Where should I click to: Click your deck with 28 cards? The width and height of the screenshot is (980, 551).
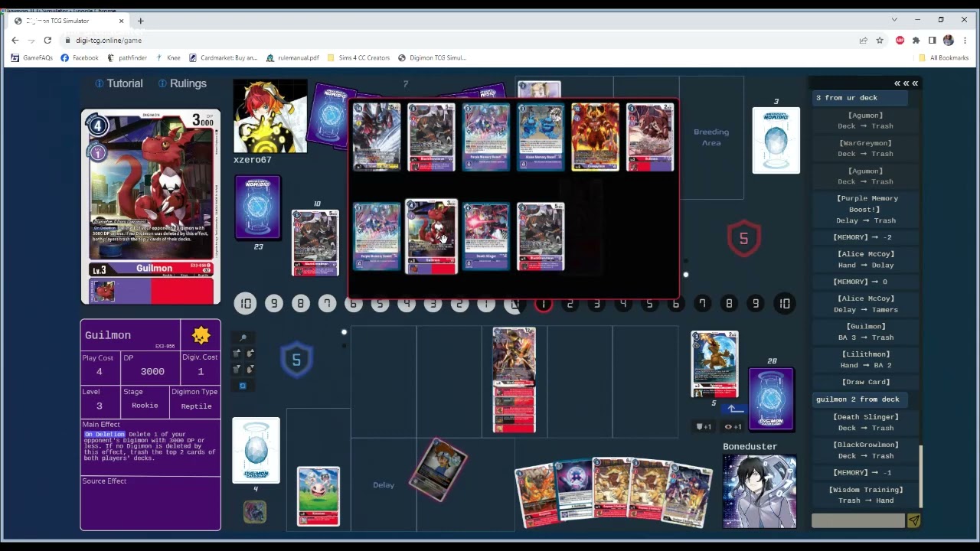(x=771, y=399)
